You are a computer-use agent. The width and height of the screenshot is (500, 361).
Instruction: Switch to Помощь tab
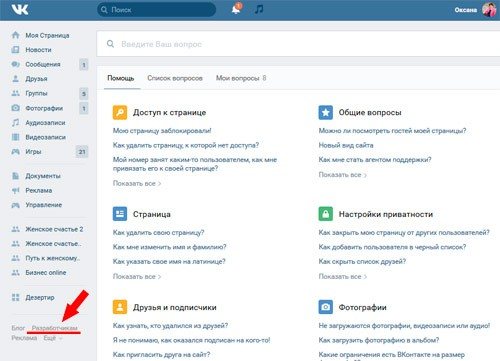coord(121,78)
